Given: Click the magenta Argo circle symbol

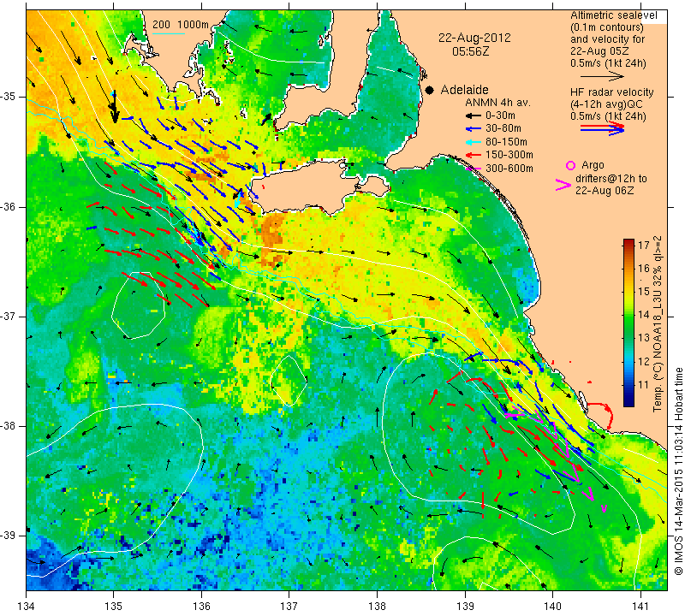Looking at the screenshot, I should [570, 165].
